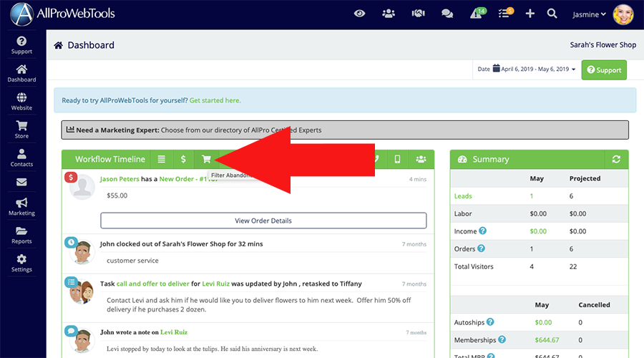Click the AllProWebTools logo
The height and width of the screenshot is (358, 644).
coord(63,14)
